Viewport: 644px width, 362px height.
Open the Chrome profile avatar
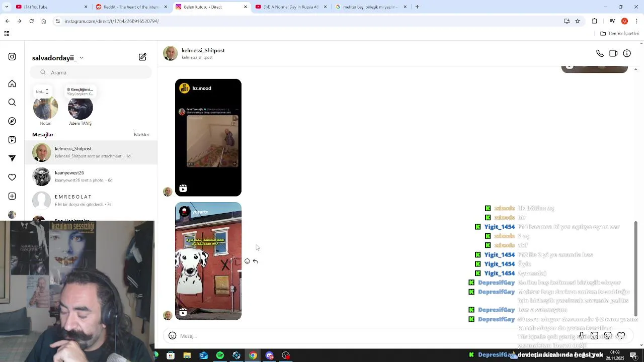(624, 21)
